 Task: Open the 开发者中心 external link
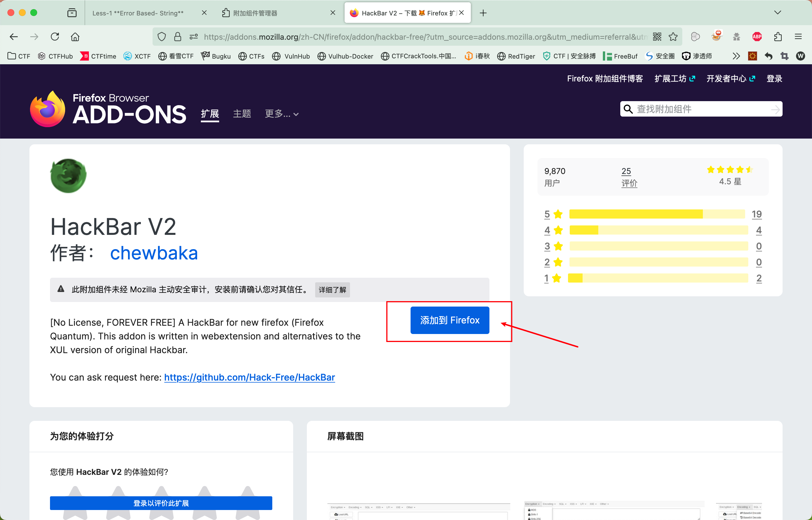coord(731,79)
